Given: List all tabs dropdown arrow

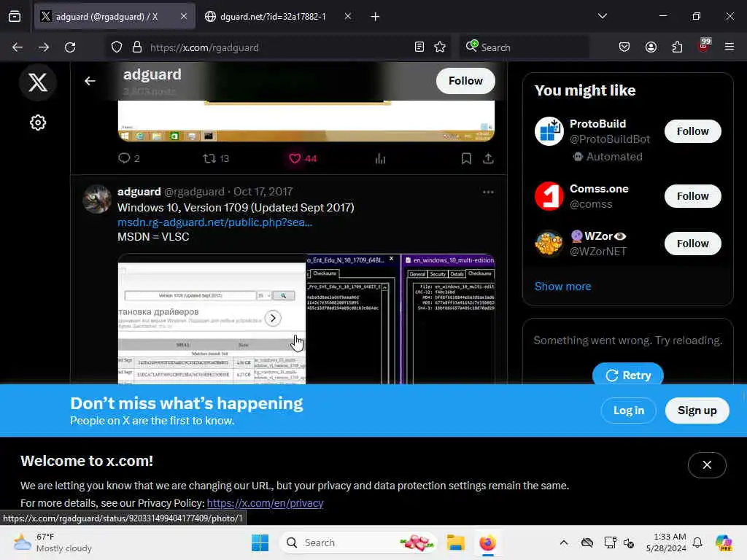Looking at the screenshot, I should tap(602, 16).
